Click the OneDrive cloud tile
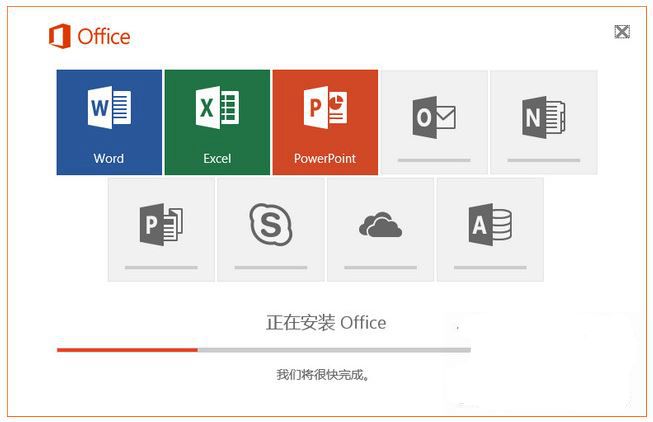The height and width of the screenshot is (422, 653). (380, 230)
